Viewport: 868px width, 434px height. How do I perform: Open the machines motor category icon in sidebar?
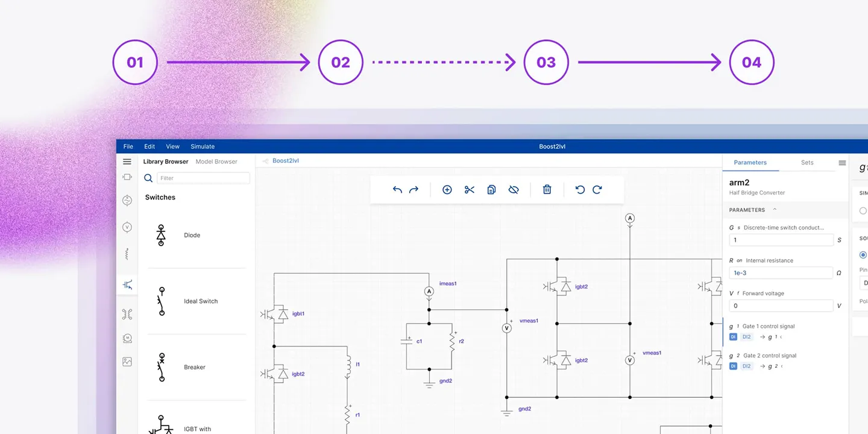pyautogui.click(x=127, y=338)
